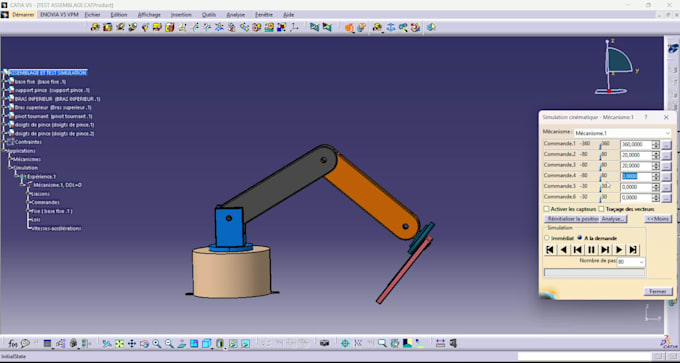Click the orange speaker-shaped icon in top toolbar

tap(349, 27)
